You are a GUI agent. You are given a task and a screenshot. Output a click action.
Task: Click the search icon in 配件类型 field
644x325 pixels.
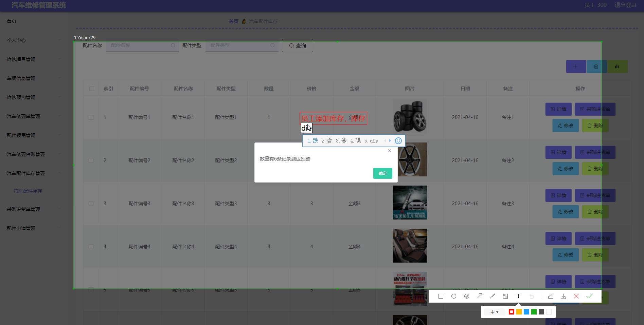[272, 45]
